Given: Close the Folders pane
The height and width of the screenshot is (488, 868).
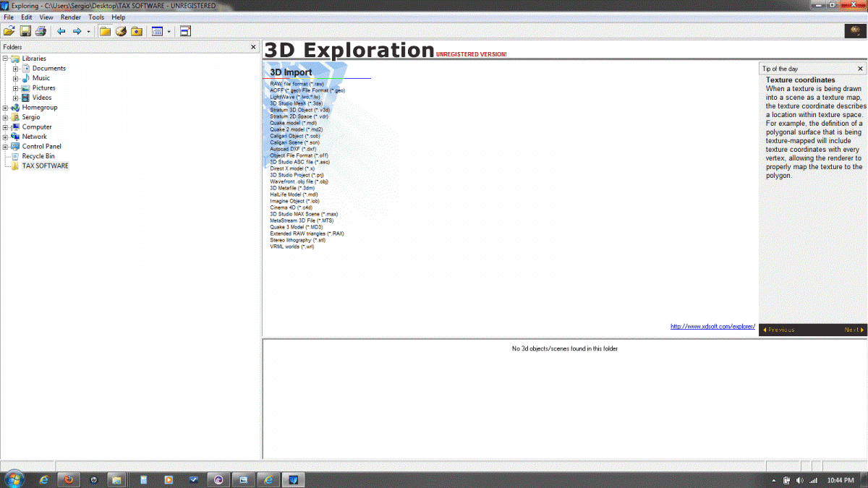Looking at the screenshot, I should point(253,47).
